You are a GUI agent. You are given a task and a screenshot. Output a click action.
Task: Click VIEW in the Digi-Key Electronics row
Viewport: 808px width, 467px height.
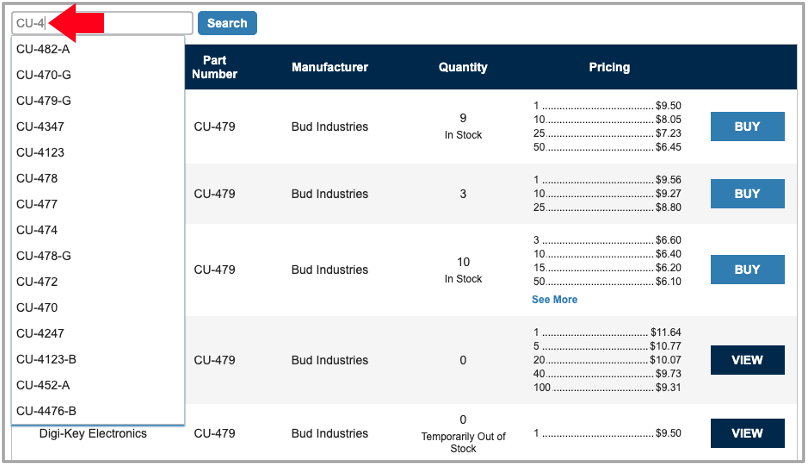tap(747, 433)
